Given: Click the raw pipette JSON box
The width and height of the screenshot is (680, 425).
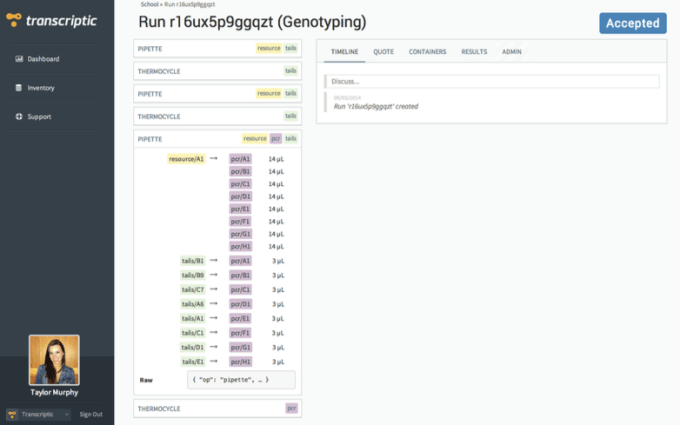Looking at the screenshot, I should tap(241, 380).
